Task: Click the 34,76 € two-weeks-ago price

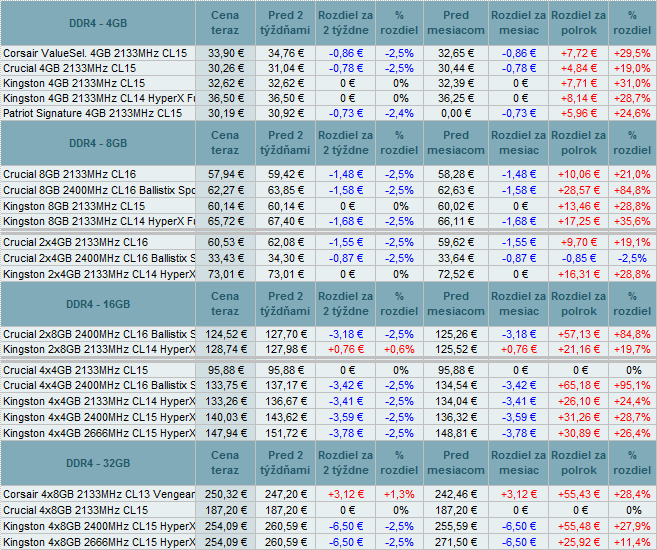Action: click(286, 53)
